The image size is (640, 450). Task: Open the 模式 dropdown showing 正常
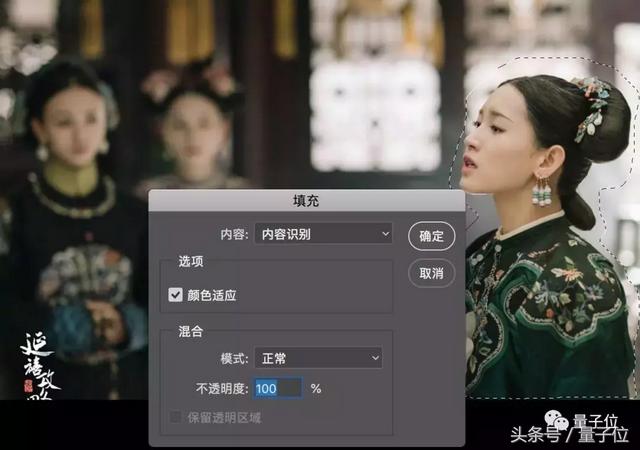click(x=318, y=358)
